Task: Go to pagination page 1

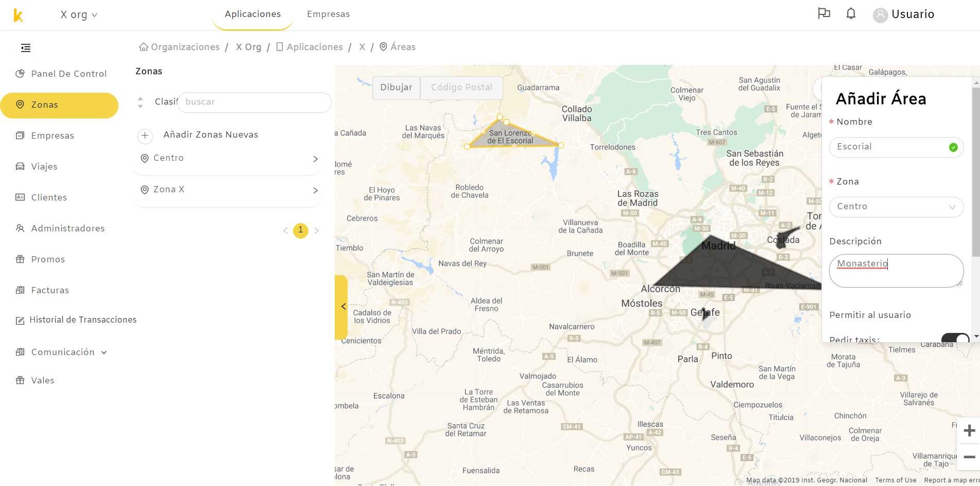Action: [x=301, y=230]
